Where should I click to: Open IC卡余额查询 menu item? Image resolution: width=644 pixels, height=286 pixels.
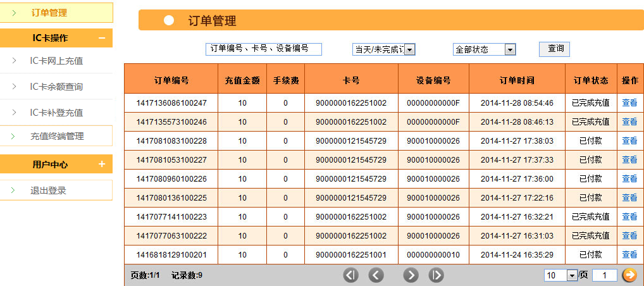coord(56,87)
